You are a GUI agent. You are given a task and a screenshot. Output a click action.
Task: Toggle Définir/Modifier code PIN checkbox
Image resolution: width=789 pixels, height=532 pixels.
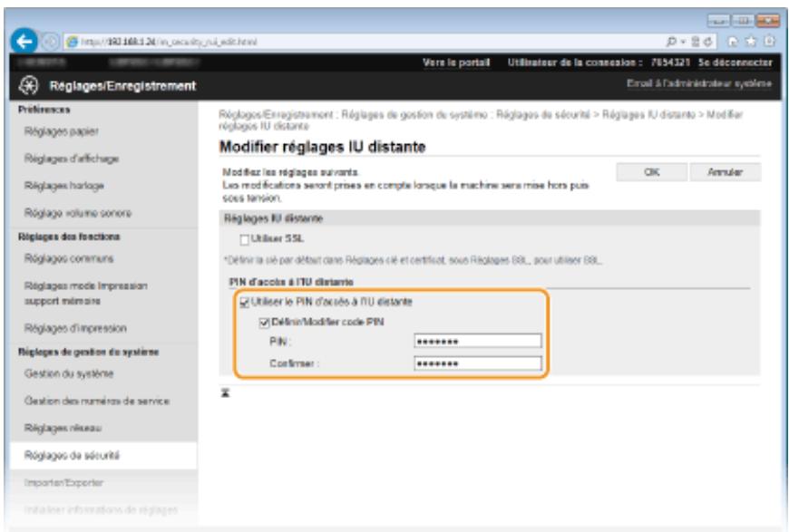[x=265, y=323]
